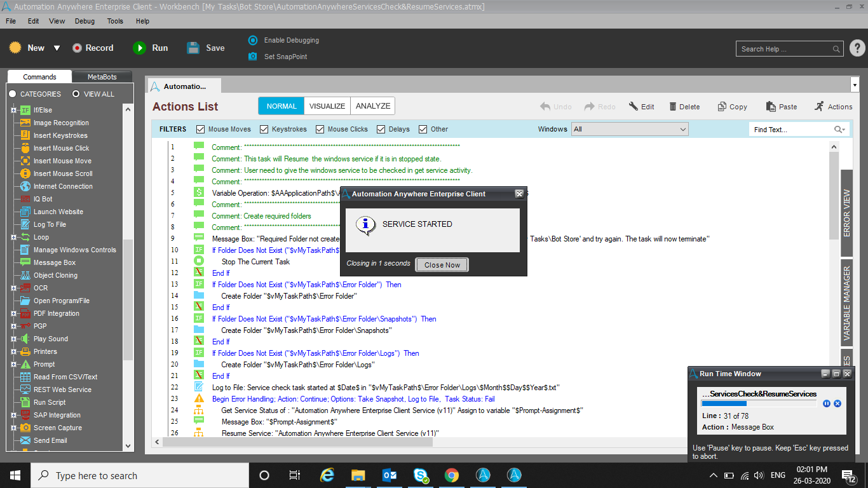Select the IQ Bot command icon
868x488 pixels.
click(x=25, y=199)
